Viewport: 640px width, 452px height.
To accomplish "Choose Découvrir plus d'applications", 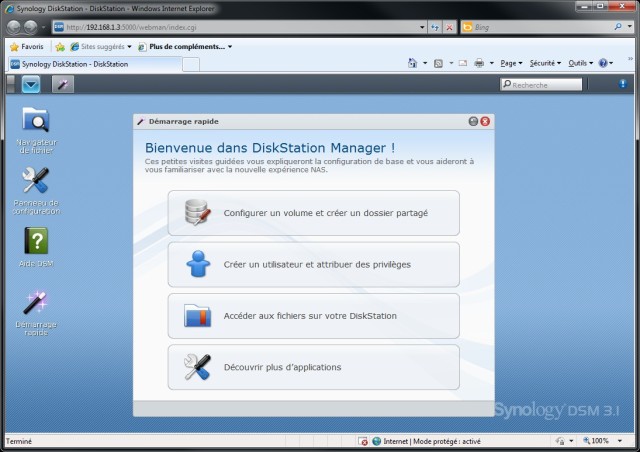I will [x=313, y=367].
